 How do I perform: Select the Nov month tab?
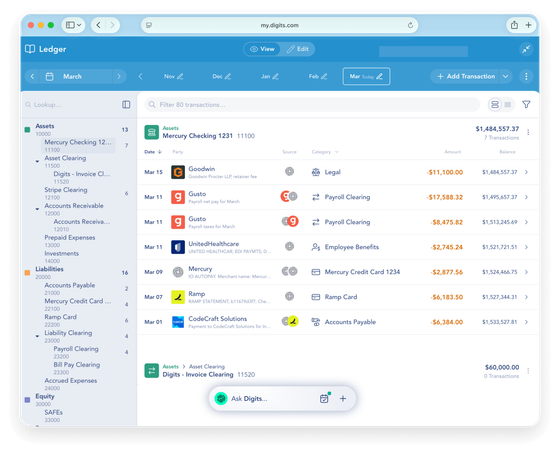tap(174, 76)
